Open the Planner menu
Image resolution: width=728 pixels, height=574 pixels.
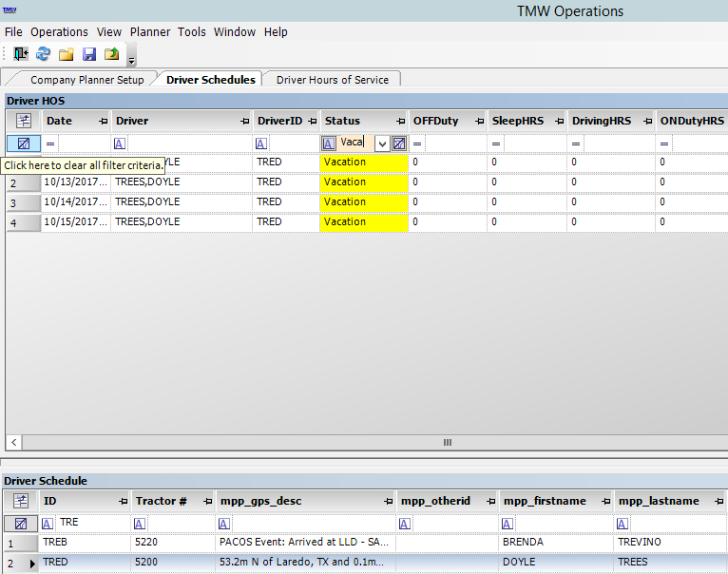[x=150, y=32]
